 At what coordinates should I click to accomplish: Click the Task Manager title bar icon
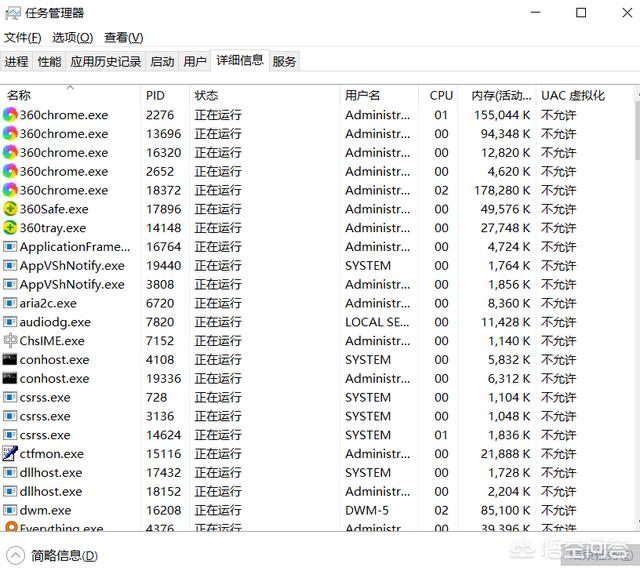pos(13,13)
